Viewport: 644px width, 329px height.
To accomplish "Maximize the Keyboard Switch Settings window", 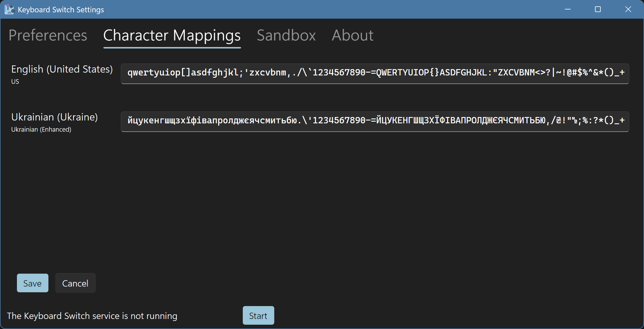I will point(598,9).
